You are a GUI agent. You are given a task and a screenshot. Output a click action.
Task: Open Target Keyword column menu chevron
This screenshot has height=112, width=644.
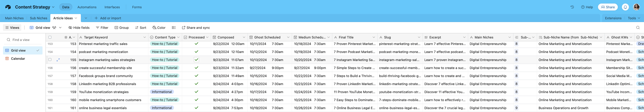(x=145, y=37)
